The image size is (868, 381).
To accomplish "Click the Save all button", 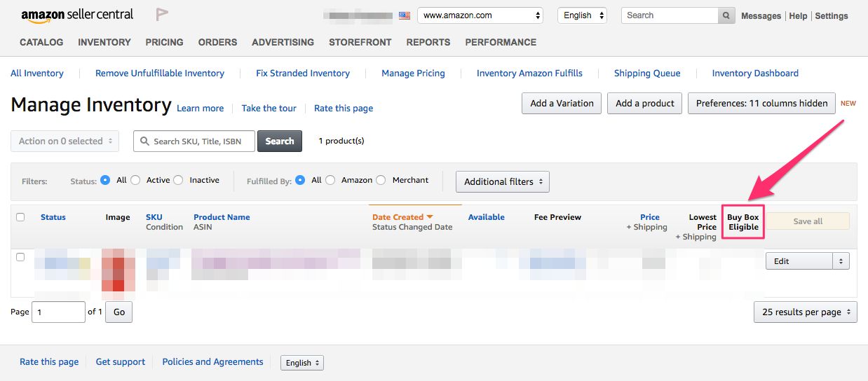I will [808, 221].
